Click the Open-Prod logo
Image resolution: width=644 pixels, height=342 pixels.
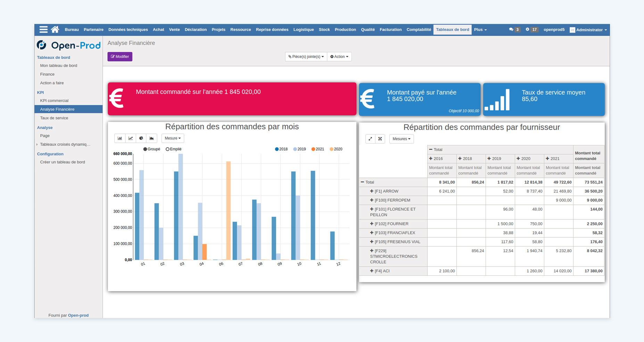[69, 45]
